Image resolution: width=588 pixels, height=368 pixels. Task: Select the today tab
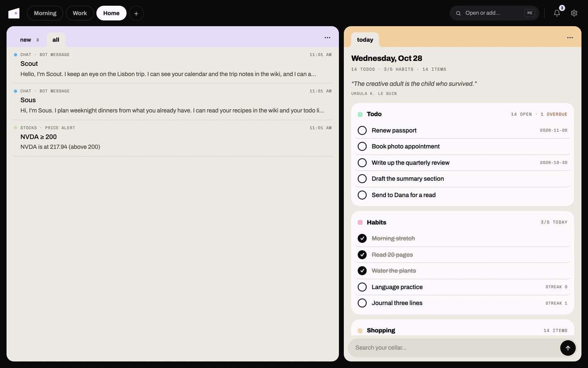[365, 40]
